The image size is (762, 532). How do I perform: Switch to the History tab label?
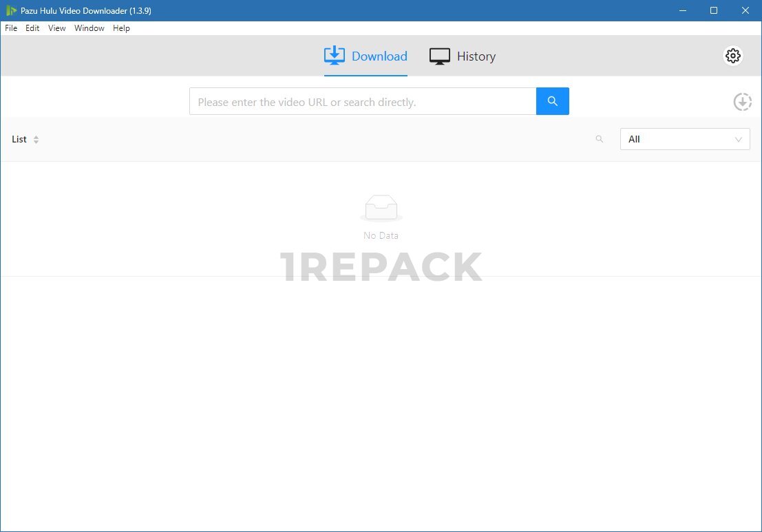(x=476, y=56)
